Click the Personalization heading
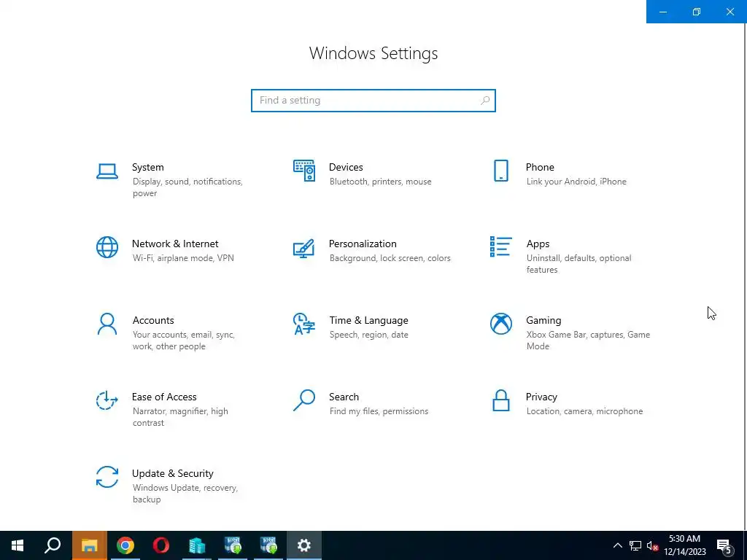The width and height of the screenshot is (747, 560). coord(363,244)
